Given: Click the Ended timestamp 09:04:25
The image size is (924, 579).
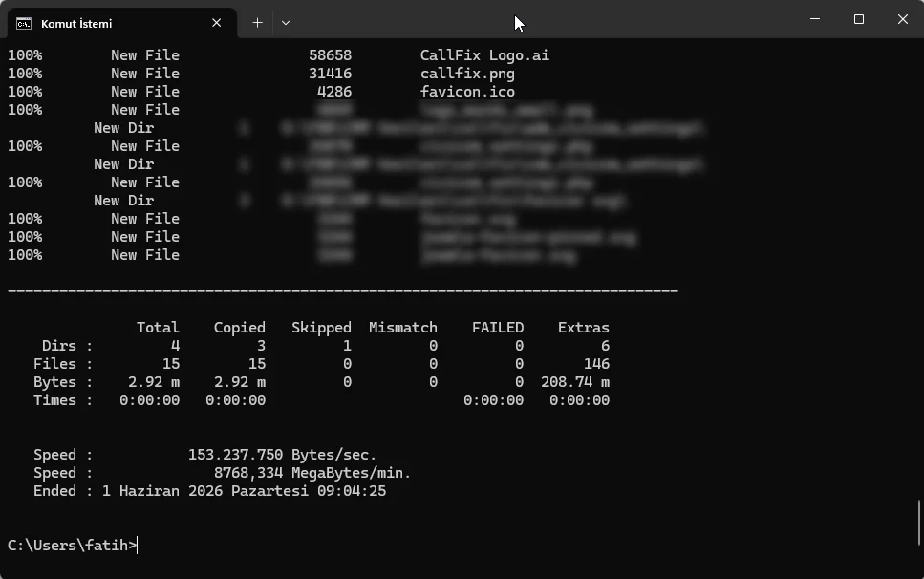Looking at the screenshot, I should 352,491.
